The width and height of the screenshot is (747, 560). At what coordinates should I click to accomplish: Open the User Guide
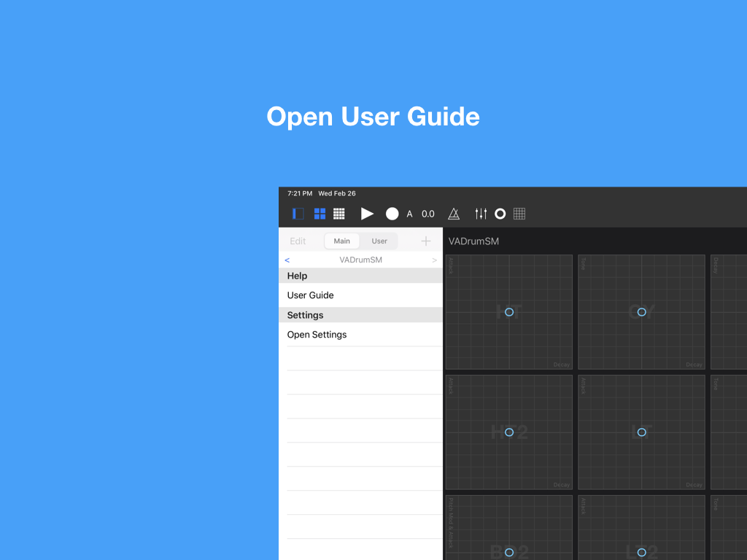(311, 295)
